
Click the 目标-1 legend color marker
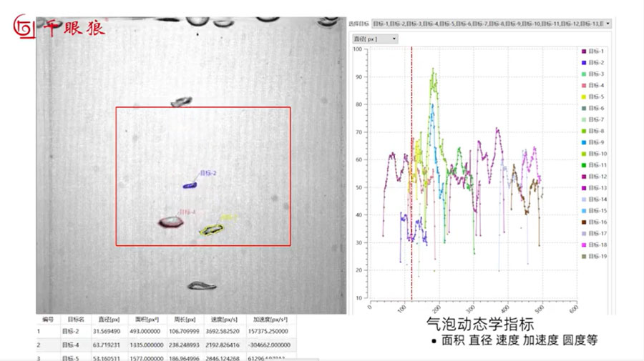tap(584, 51)
